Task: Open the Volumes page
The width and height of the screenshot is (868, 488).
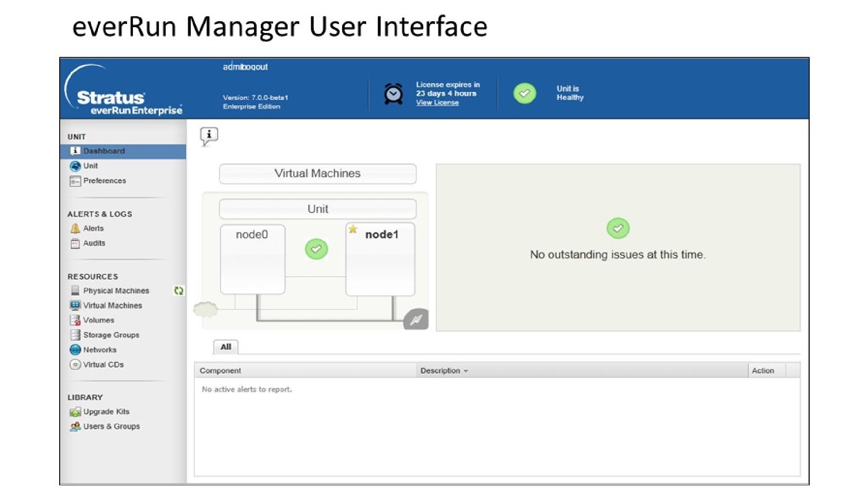Action: click(99, 320)
